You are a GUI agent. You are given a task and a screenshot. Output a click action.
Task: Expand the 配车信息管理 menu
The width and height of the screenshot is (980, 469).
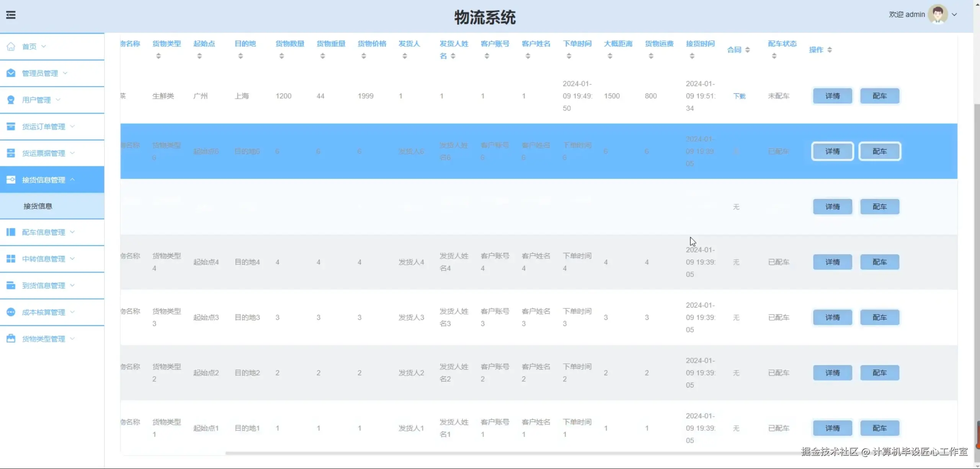(43, 232)
